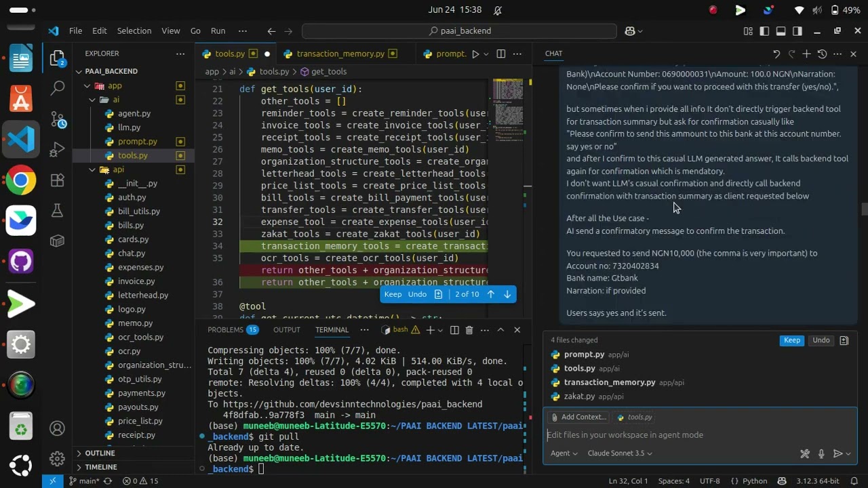This screenshot has height=488, width=868.
Task: Maximize the terminal panel size
Action: tap(500, 330)
